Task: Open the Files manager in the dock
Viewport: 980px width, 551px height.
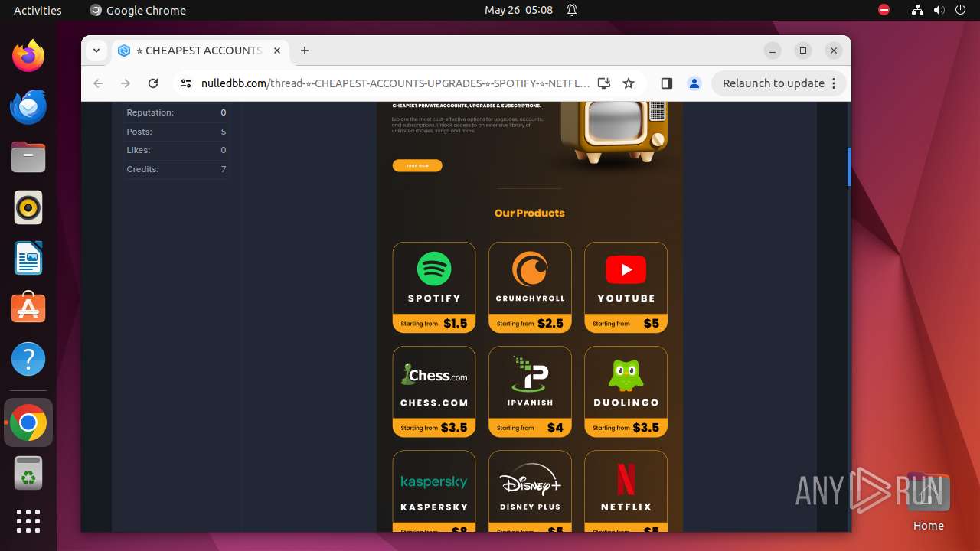Action: coord(28,157)
